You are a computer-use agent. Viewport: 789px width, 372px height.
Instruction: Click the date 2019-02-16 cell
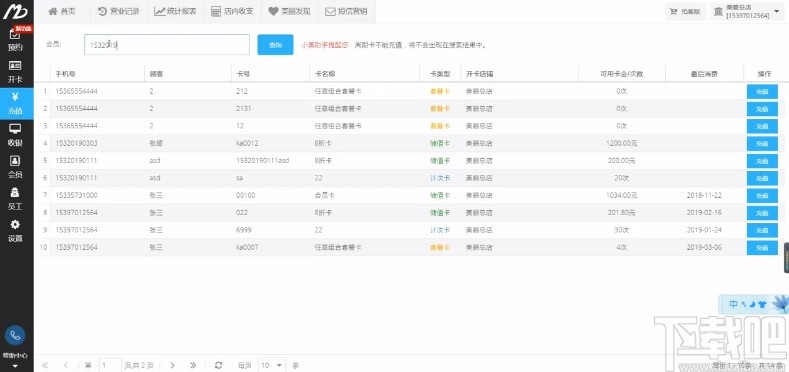point(704,213)
